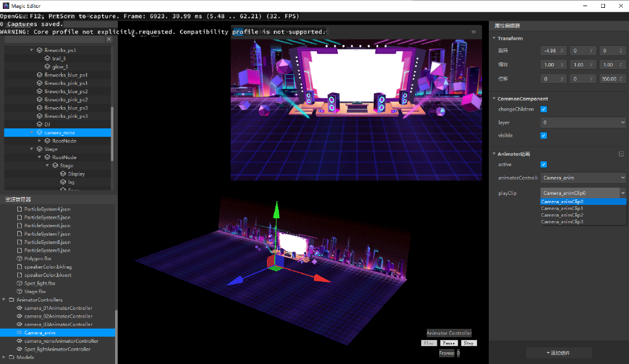The width and height of the screenshot is (629, 364).
Task: Open the layer dropdown
Action: pyautogui.click(x=583, y=122)
